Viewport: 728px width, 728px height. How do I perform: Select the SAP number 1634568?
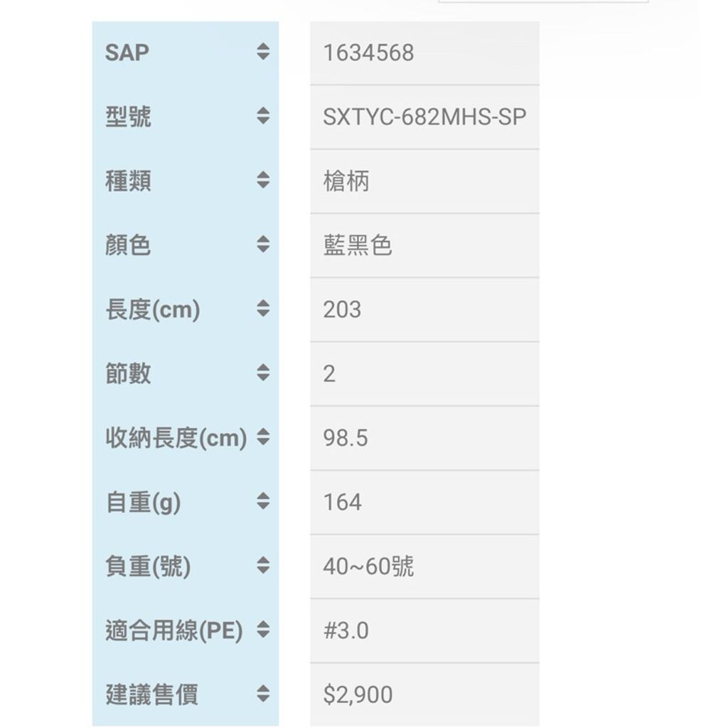point(368,53)
